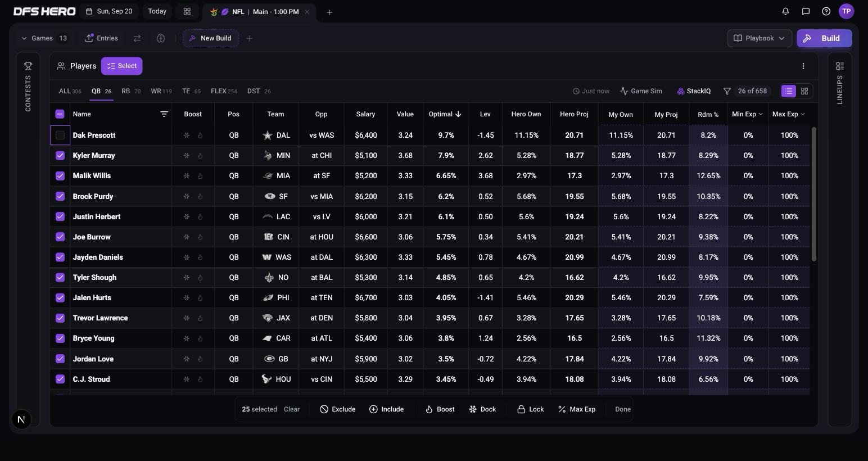Switch to list view layout
The height and width of the screenshot is (461, 868).
point(789,91)
